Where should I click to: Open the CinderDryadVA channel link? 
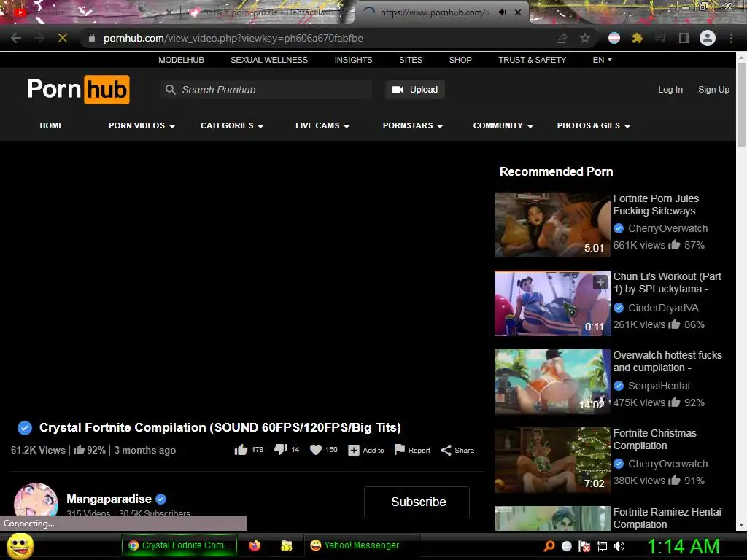[x=663, y=308]
